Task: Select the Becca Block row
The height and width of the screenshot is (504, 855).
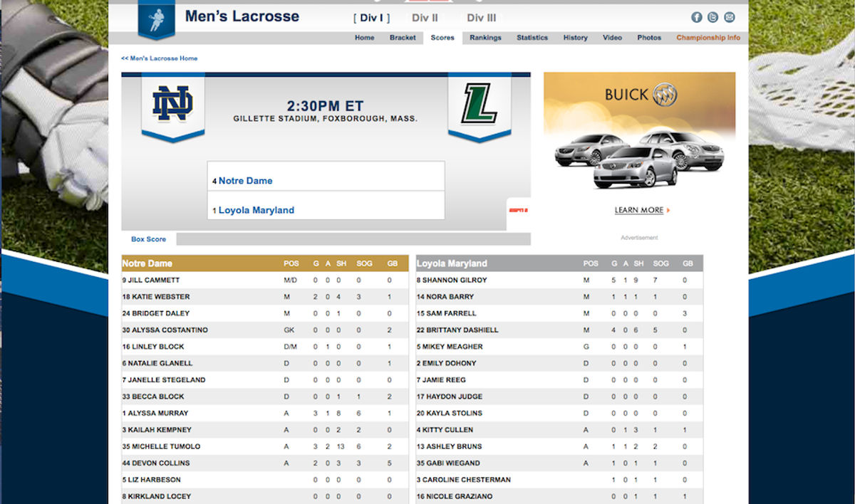Action: click(x=265, y=397)
